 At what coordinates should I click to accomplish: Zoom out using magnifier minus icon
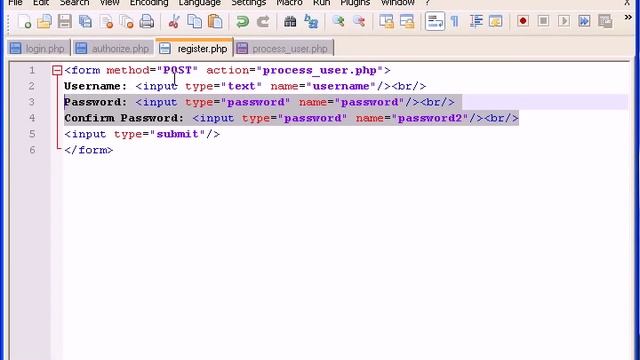tap(359, 21)
